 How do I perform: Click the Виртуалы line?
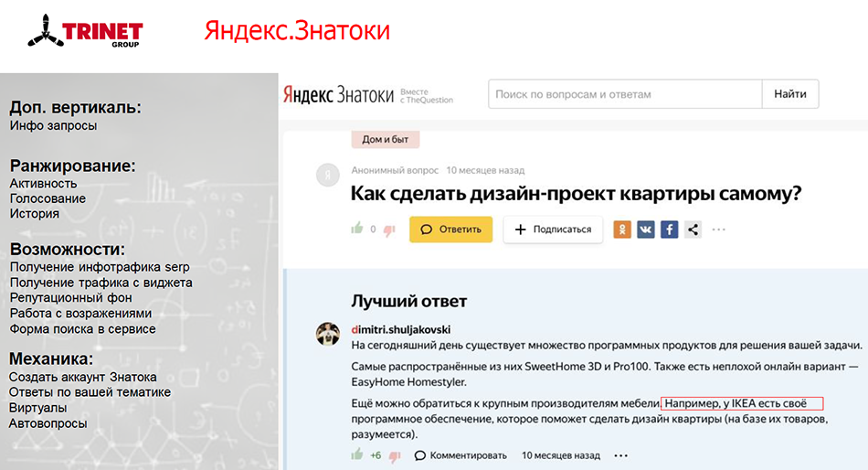38,408
